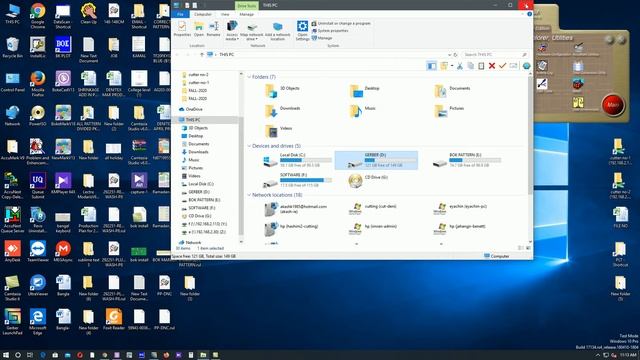The height and width of the screenshot is (360, 640).
Task: Open the Properties ribbon button
Action: (x=182, y=29)
